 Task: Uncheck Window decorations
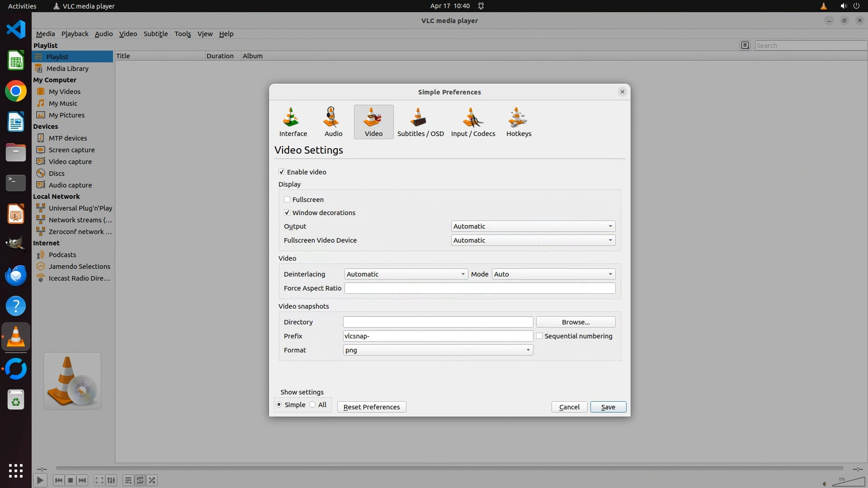287,212
